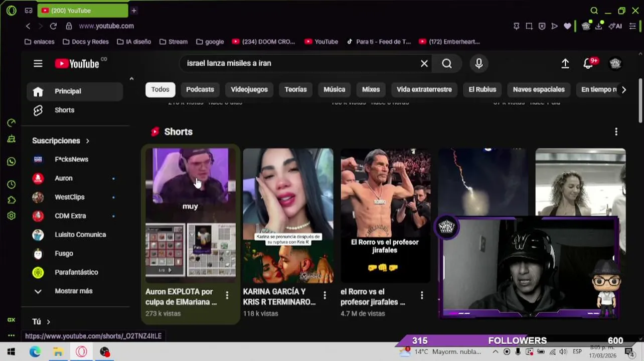Viewport: 644px width, 361px height.
Task: Select the Mixes filter chip
Action: click(x=371, y=89)
